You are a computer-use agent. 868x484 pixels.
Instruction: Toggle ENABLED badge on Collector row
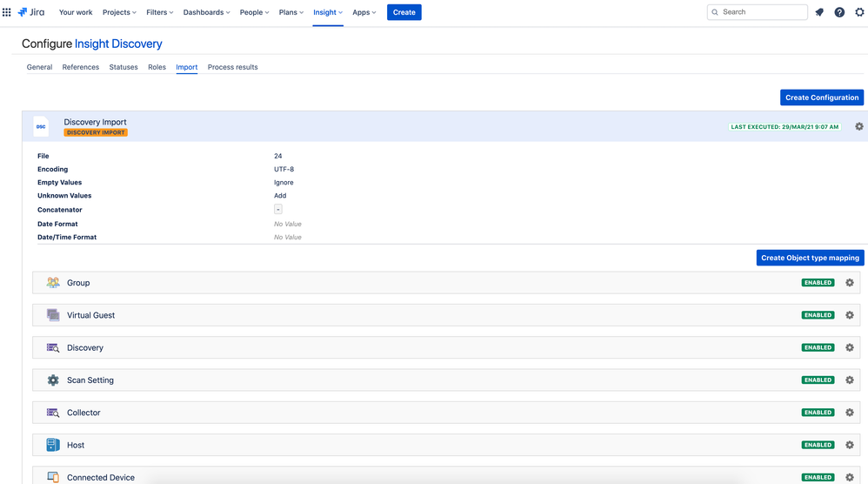818,413
